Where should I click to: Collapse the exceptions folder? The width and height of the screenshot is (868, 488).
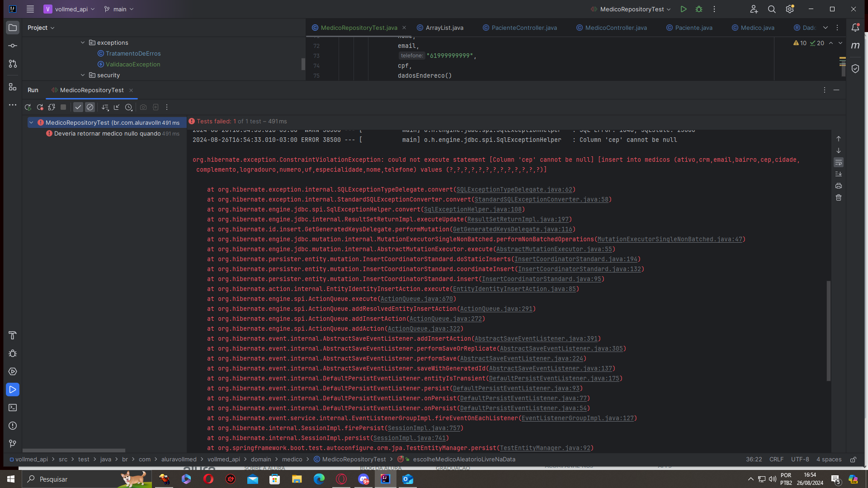click(83, 42)
